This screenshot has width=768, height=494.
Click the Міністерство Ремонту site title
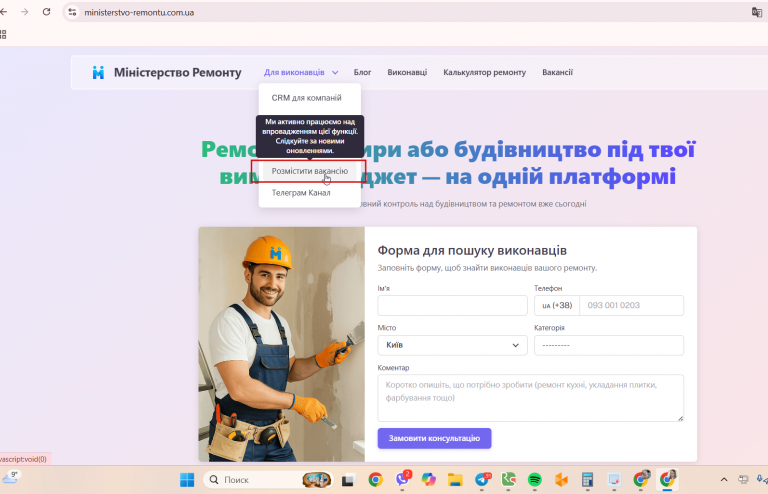click(177, 72)
